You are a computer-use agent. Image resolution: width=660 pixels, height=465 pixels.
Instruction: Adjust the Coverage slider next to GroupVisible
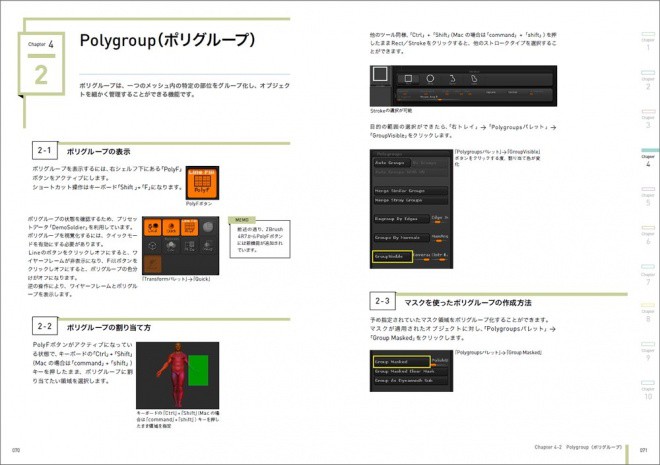pyautogui.click(x=422, y=256)
